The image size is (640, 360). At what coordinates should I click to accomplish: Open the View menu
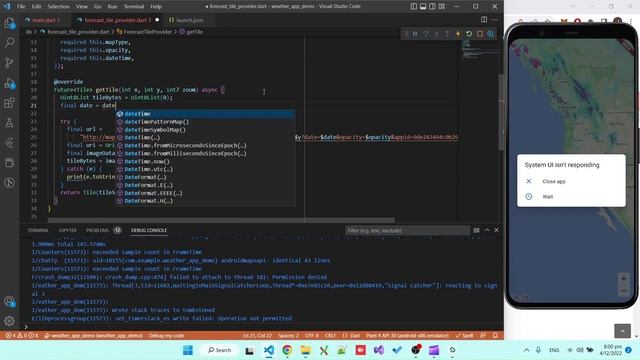tap(82, 7)
